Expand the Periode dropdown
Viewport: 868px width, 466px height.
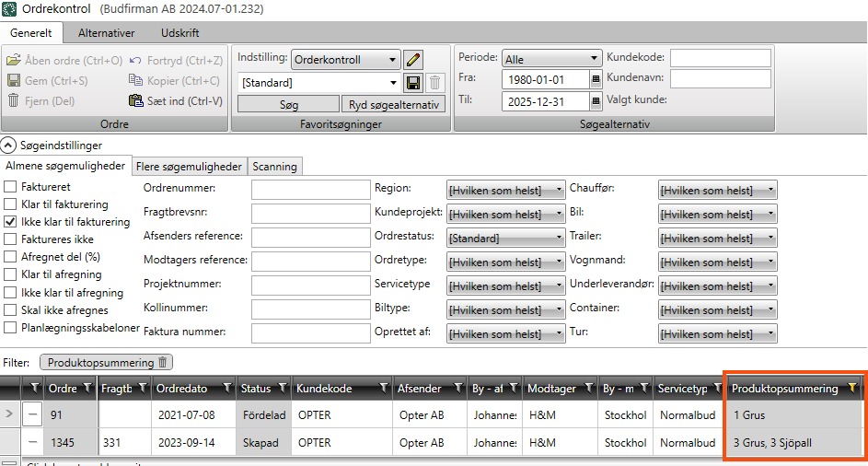pyautogui.click(x=552, y=60)
